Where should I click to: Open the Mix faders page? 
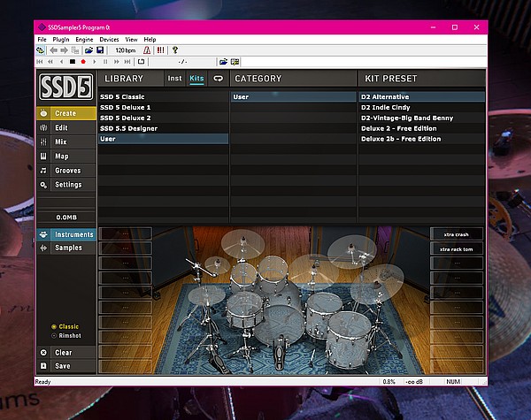coord(60,141)
